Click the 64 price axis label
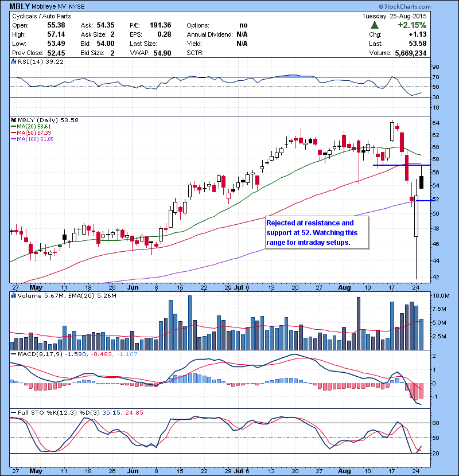 click(435, 123)
